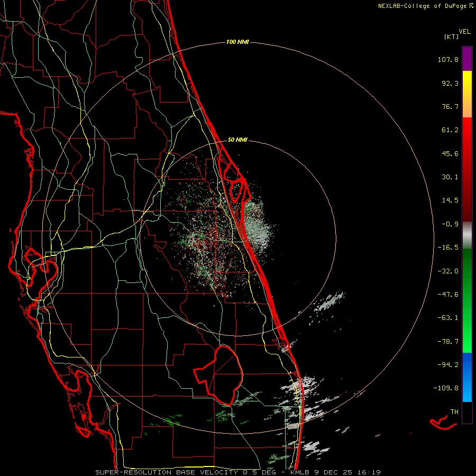
Task: Click the 50 NMI range ring label
Action: point(237,140)
